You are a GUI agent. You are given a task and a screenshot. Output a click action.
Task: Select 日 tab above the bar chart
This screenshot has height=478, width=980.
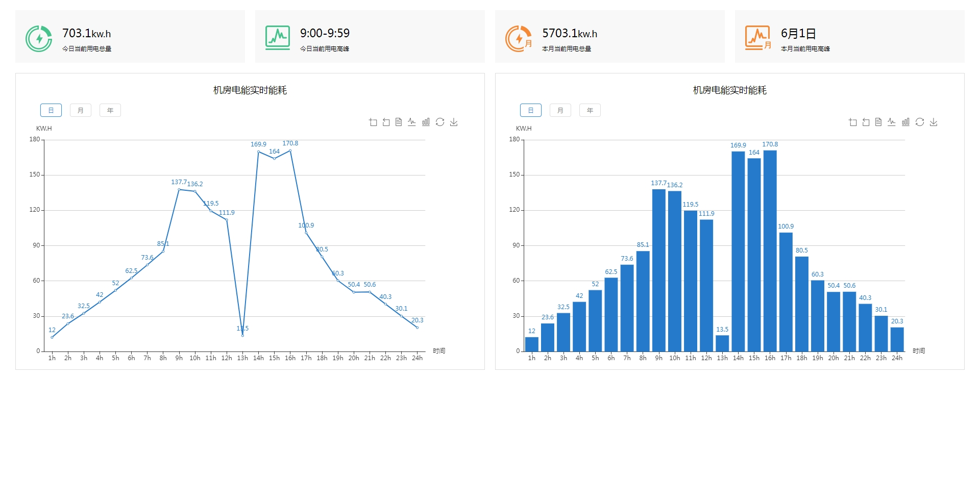531,110
